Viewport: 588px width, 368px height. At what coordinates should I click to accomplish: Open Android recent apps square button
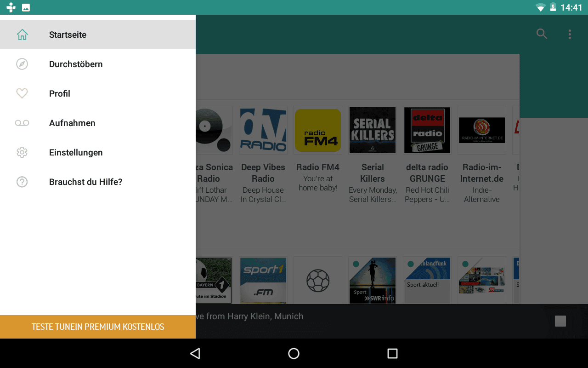[x=392, y=353]
